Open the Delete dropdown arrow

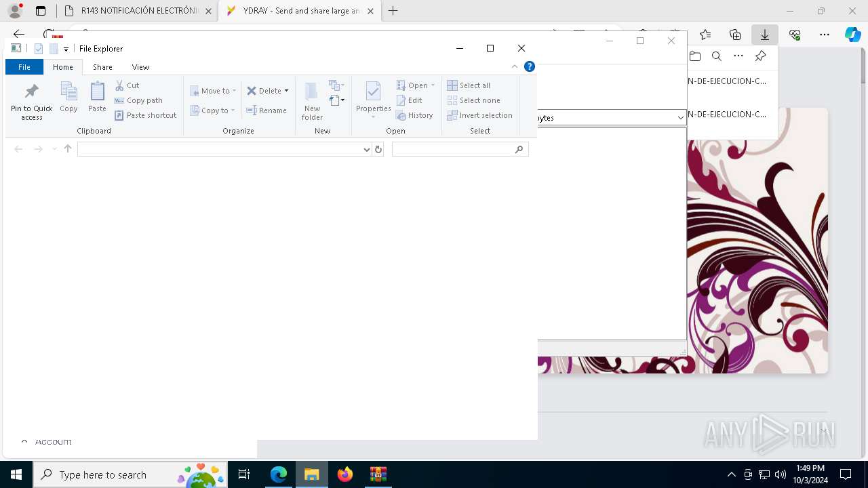tap(286, 91)
